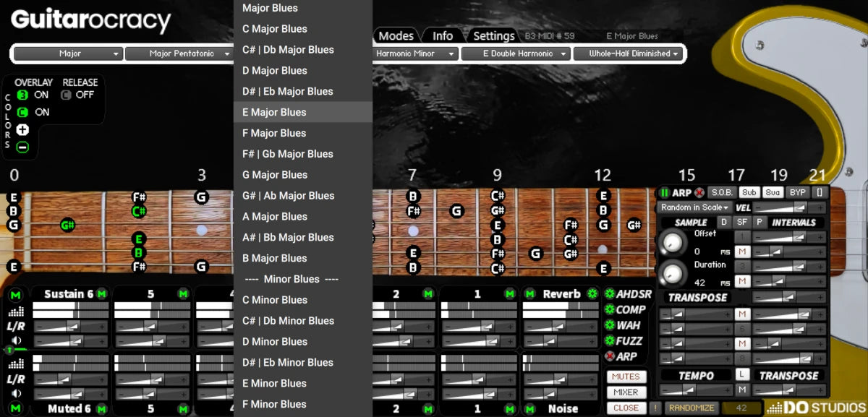868x417 pixels.
Task: Click the red X next to ARP title
Action: 699,193
